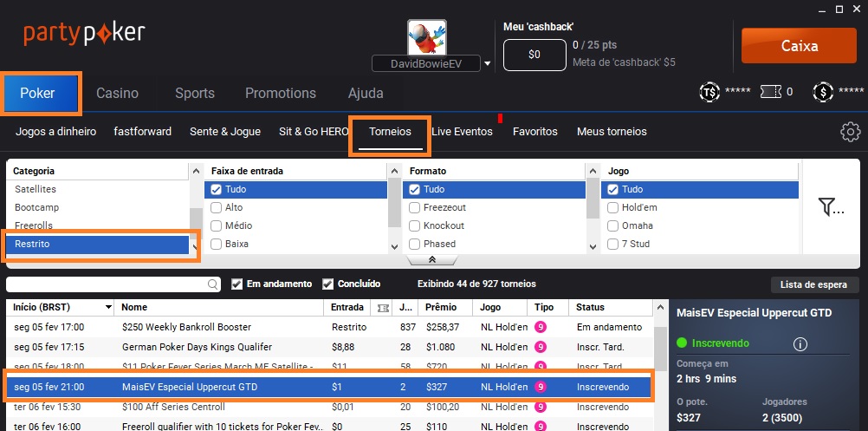Open the Sports tab
This screenshot has width=868, height=431.
[x=195, y=93]
